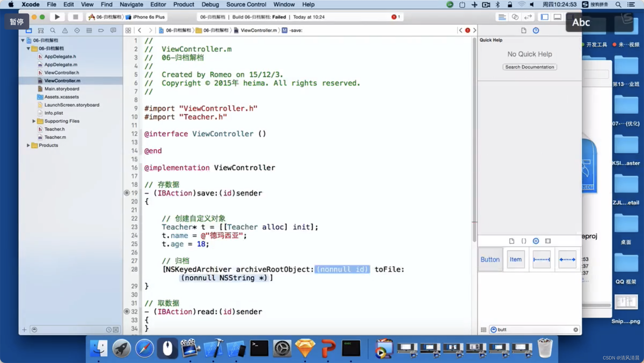
Task: Expand the Products folder in navigator
Action: [28, 145]
